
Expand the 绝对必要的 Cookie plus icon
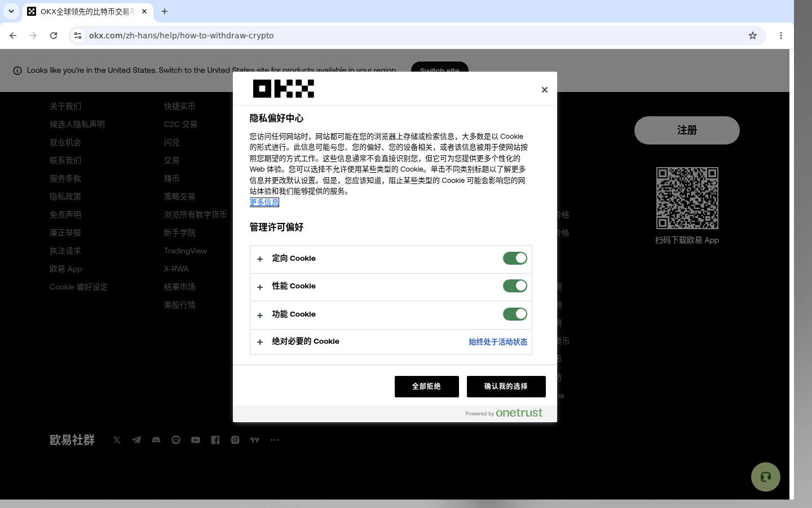tap(260, 342)
